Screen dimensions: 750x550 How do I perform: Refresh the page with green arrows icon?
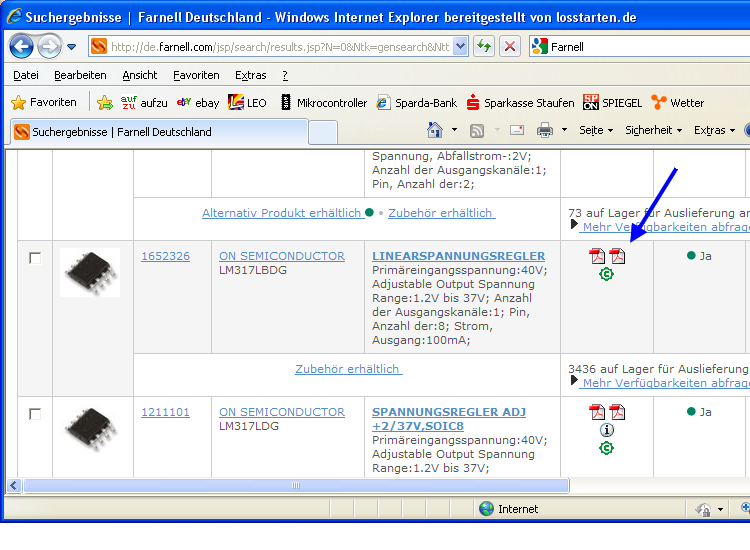click(x=484, y=46)
